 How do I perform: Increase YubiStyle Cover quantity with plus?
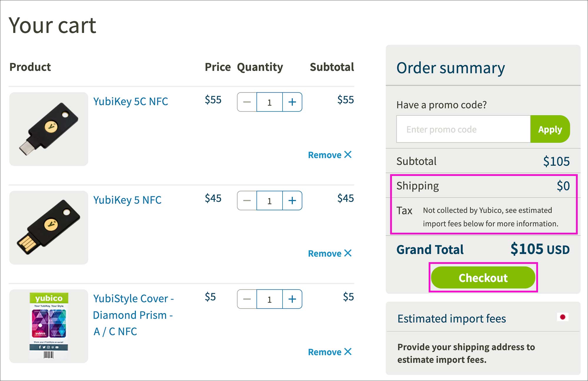pos(292,299)
